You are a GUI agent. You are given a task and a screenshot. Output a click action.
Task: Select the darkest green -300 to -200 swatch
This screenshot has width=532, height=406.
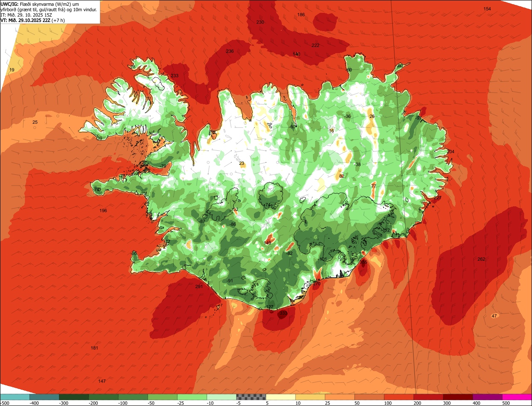click(74, 397)
